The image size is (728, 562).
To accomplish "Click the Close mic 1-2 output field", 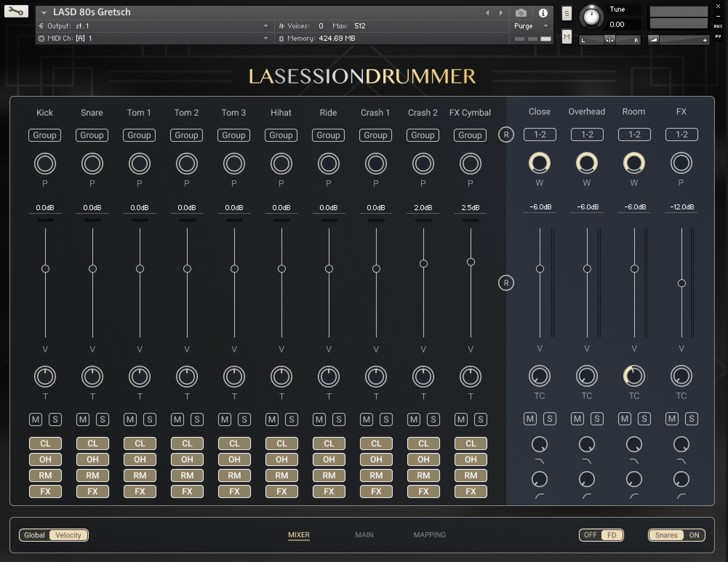I will coord(540,134).
